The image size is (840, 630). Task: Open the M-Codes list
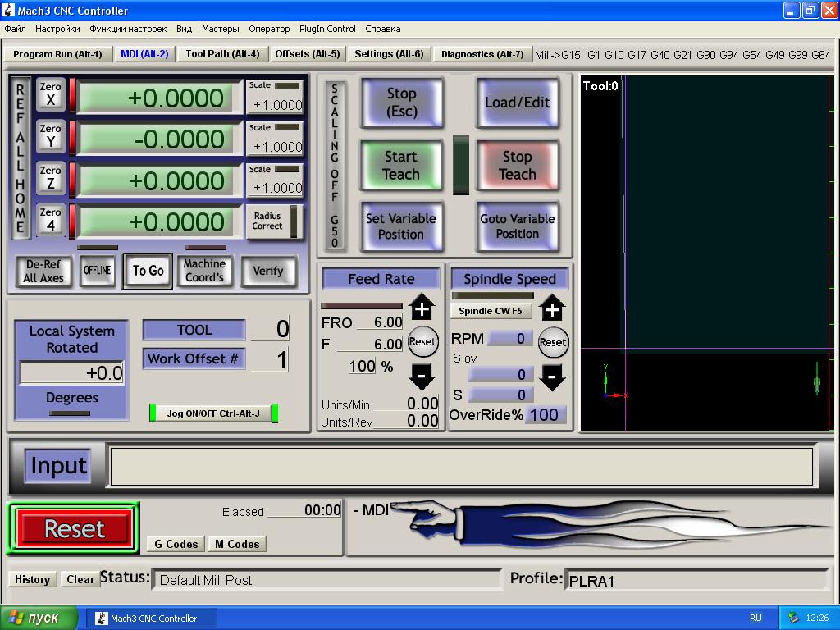tap(237, 544)
